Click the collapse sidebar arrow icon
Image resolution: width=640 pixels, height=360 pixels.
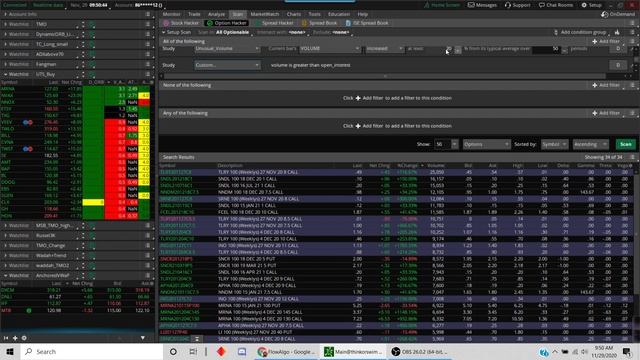coord(6,338)
